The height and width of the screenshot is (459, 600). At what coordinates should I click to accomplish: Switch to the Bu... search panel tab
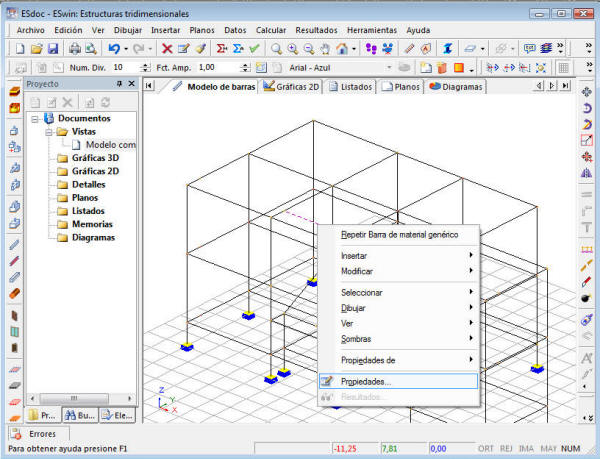pyautogui.click(x=80, y=415)
